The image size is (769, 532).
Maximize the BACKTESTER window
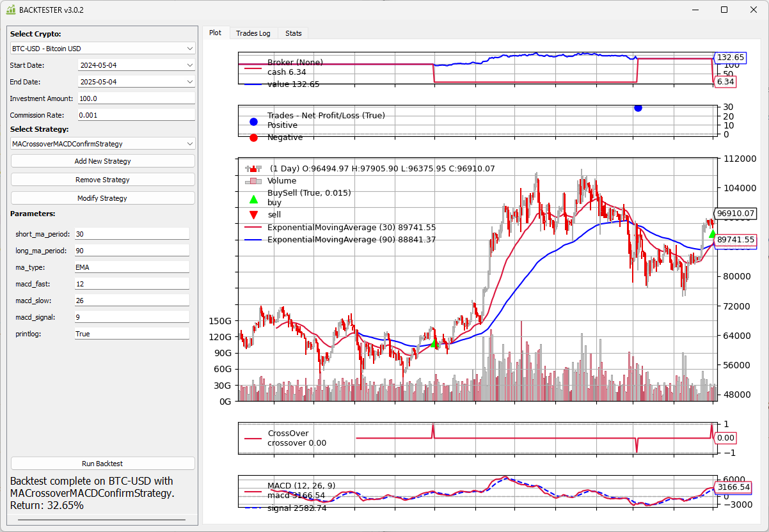[724, 10]
